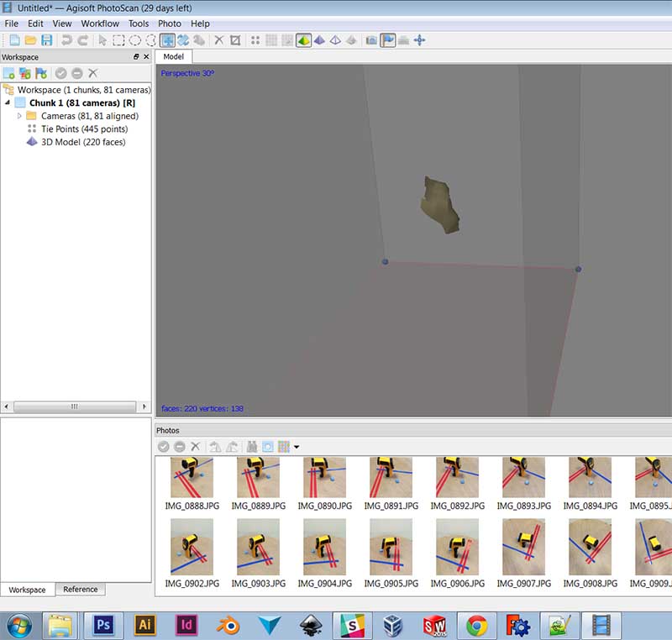Image resolution: width=672 pixels, height=640 pixels.
Task: Click Enable Cameras checkmark in Photos toolbar
Action: (163, 447)
